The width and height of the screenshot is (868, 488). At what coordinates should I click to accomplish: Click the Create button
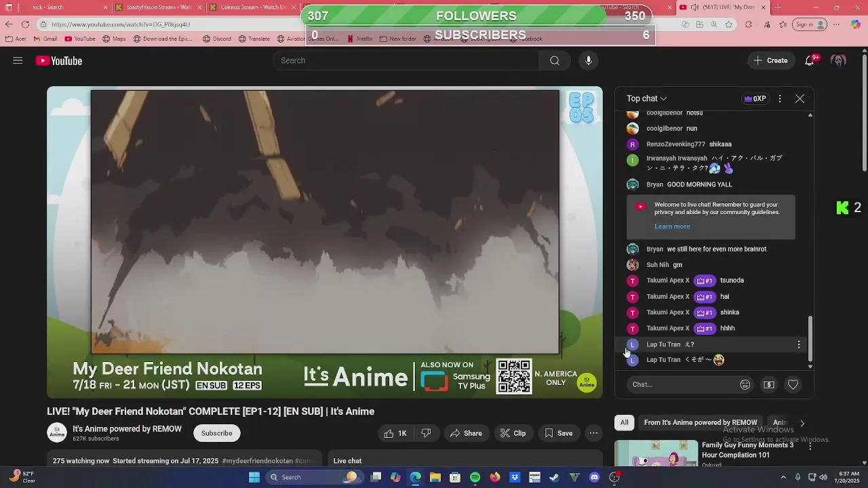(x=770, y=60)
